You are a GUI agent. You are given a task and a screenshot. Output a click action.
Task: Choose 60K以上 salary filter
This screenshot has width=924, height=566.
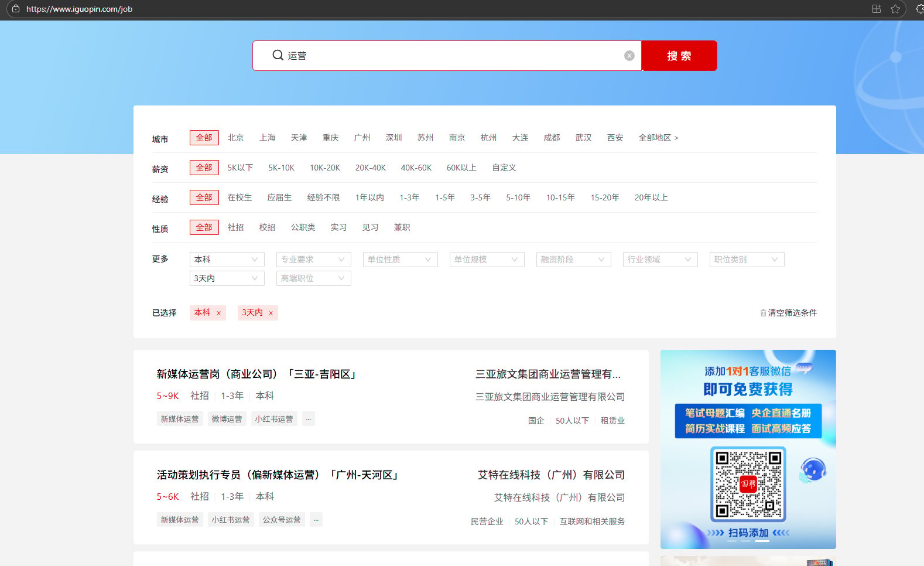[x=461, y=168]
